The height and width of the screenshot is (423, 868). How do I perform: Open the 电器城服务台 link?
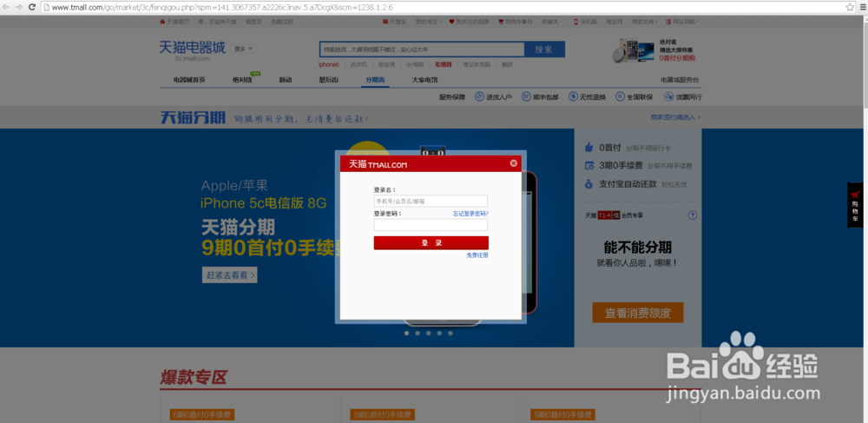[680, 80]
